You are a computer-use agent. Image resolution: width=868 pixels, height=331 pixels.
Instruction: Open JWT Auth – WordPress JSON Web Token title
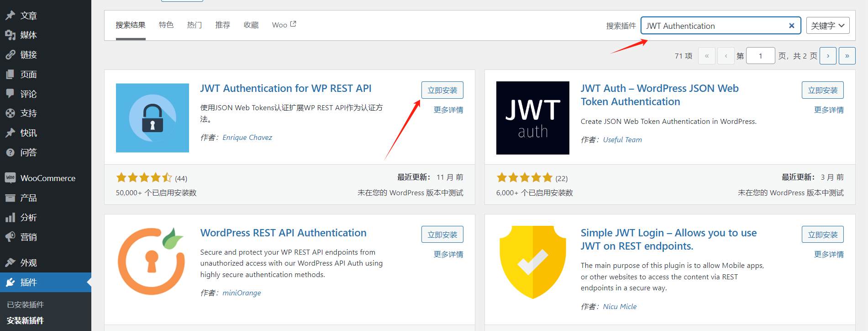point(660,95)
